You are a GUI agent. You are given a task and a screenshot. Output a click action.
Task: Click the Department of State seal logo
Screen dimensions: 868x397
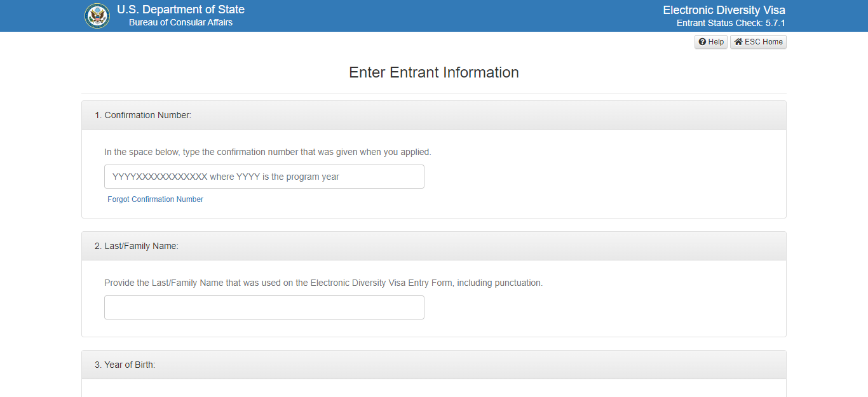(97, 16)
